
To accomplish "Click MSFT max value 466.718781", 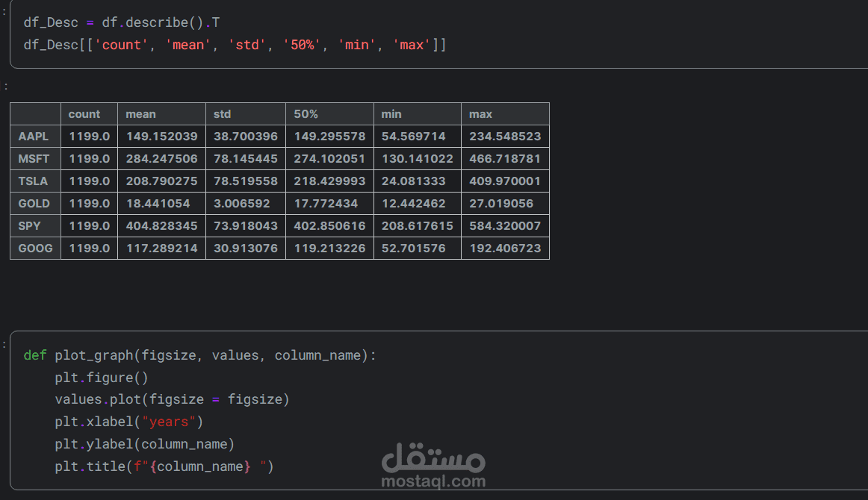I will (x=505, y=159).
